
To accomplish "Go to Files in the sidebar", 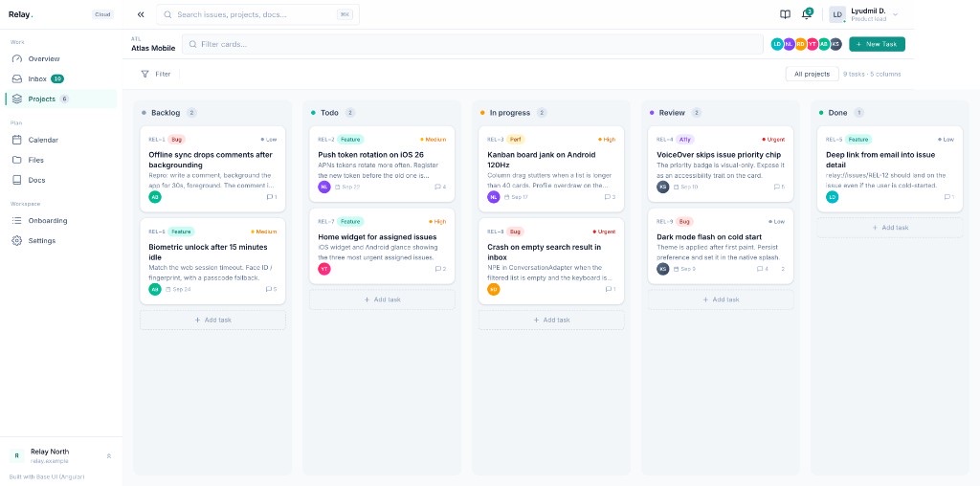I will pos(60,160).
